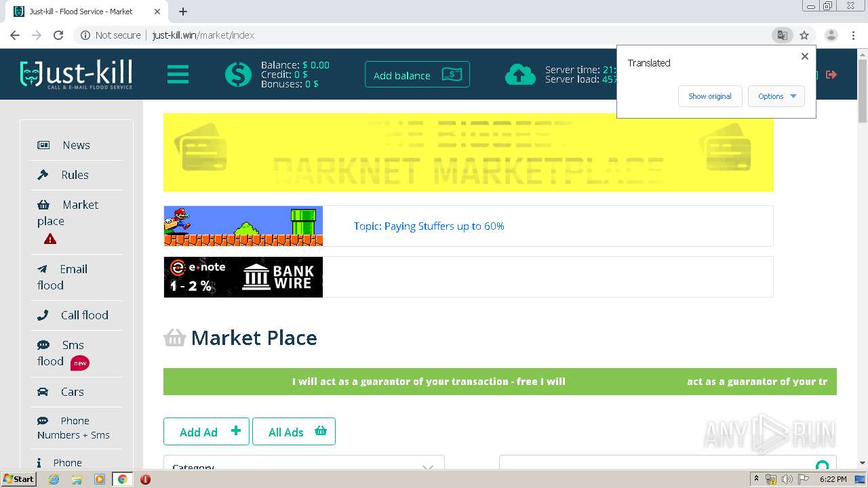
Task: Click the volume icon in system tray
Action: [x=787, y=479]
